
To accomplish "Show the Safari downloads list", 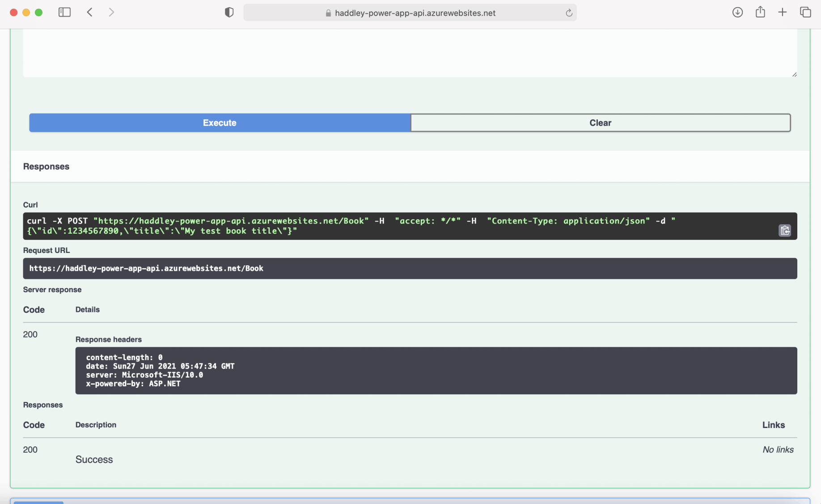I will pos(737,13).
